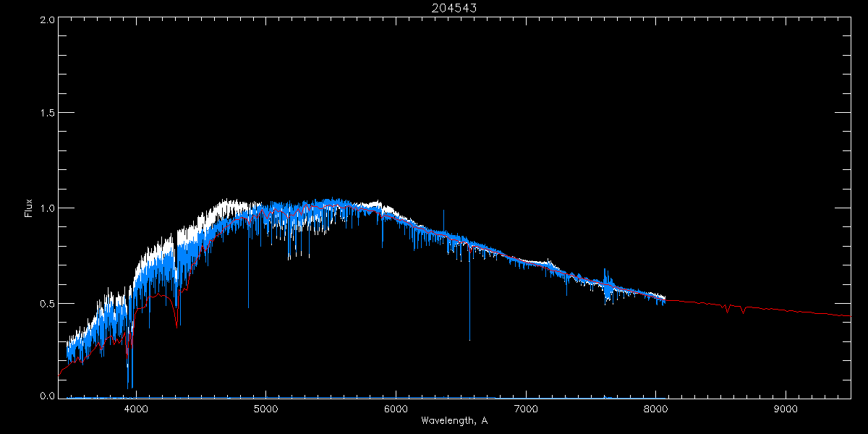Image resolution: width=868 pixels, height=434 pixels.
Task: Click the plot title 204543
Action: coord(454,8)
